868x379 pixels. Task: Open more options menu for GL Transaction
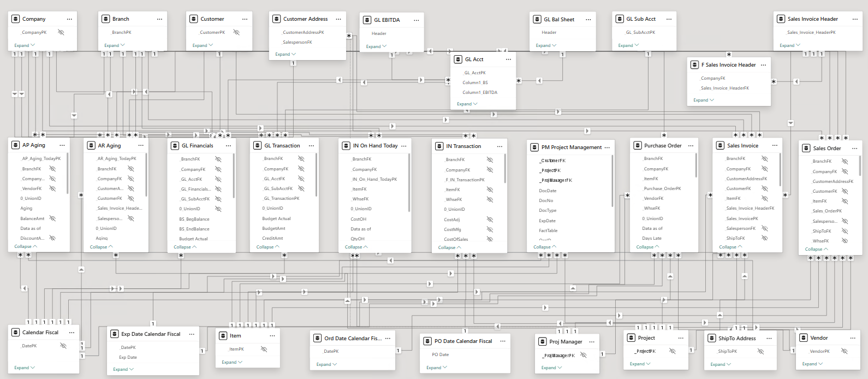tap(311, 146)
